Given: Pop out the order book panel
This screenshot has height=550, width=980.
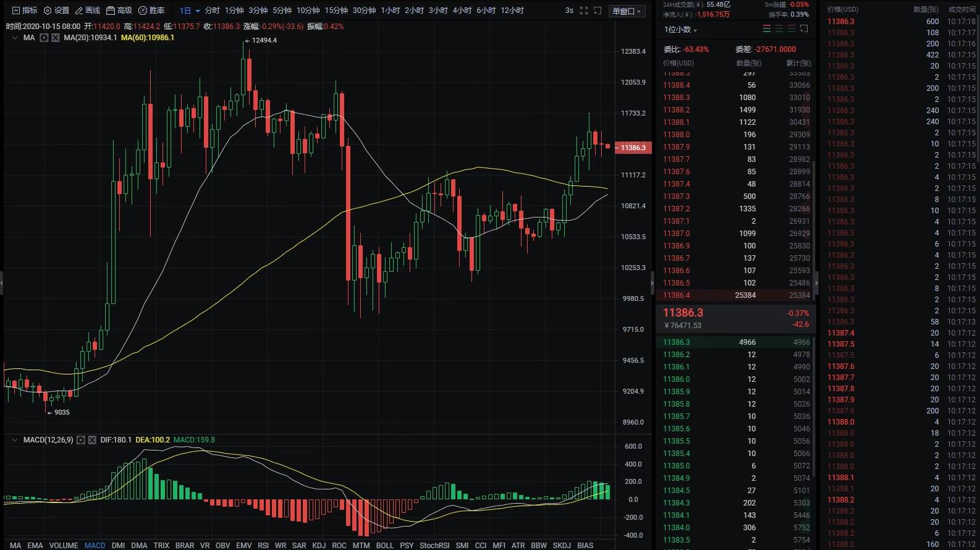Looking at the screenshot, I should tap(804, 29).
